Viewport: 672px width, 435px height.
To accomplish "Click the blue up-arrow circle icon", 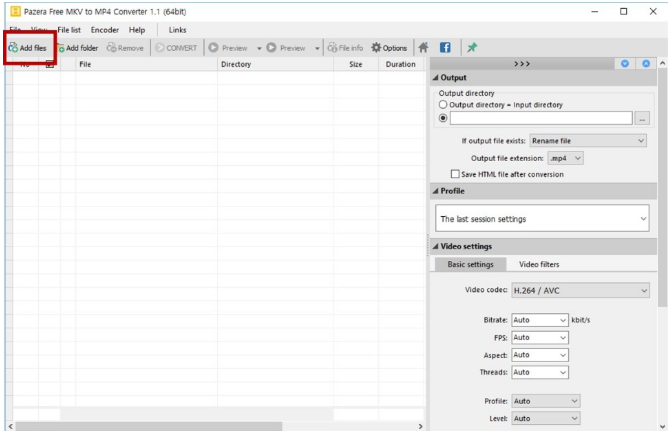I will click(646, 64).
